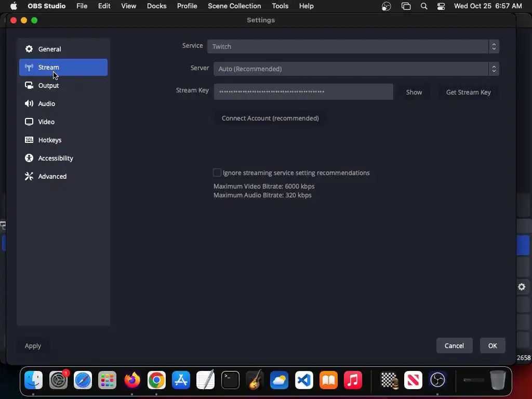Image resolution: width=532 pixels, height=399 pixels.
Task: Open the General settings section
Action: (x=63, y=49)
